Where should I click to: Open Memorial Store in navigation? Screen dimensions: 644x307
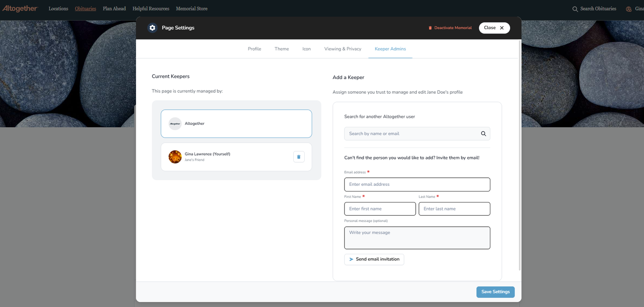[191, 9]
